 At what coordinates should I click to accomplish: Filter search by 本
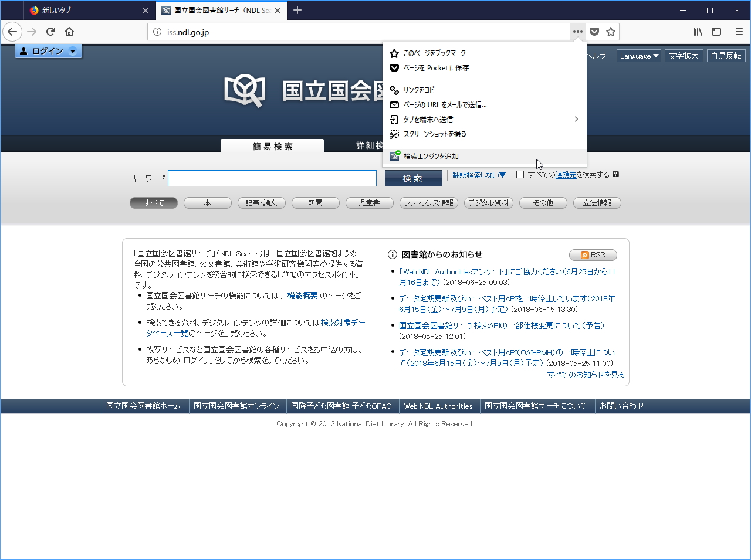point(207,203)
